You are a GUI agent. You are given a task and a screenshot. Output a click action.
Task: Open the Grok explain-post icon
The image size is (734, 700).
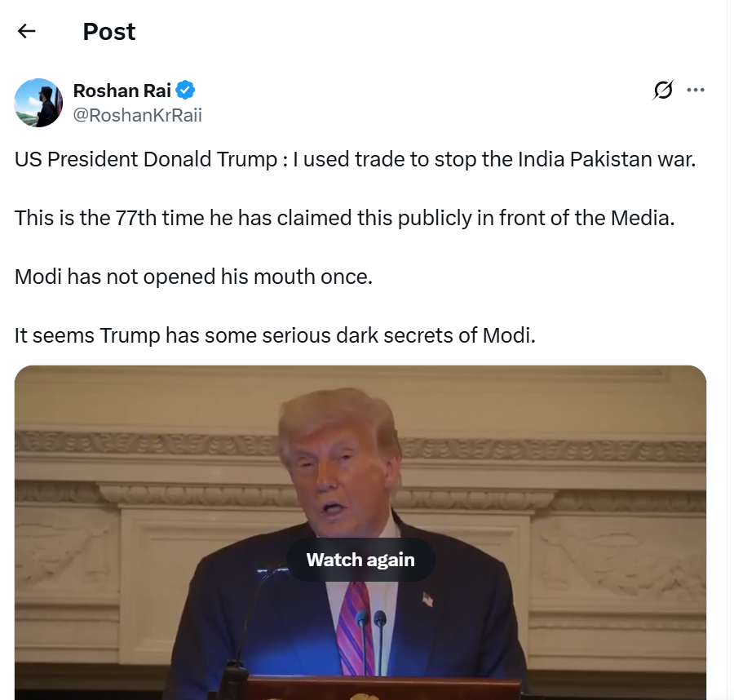(663, 90)
